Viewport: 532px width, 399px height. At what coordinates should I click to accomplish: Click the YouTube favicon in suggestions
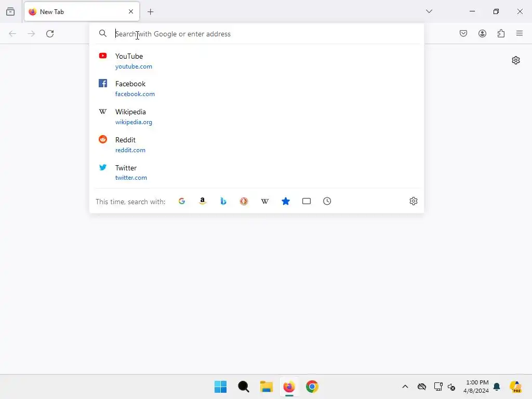[x=103, y=56]
